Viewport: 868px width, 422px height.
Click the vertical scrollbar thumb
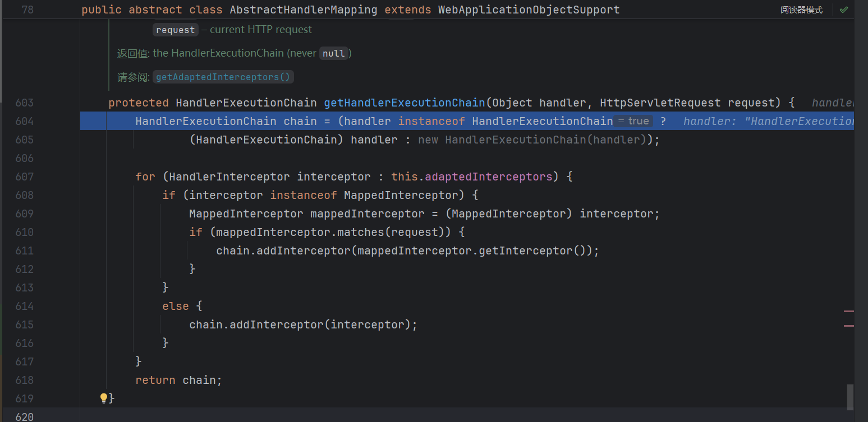tap(850, 397)
